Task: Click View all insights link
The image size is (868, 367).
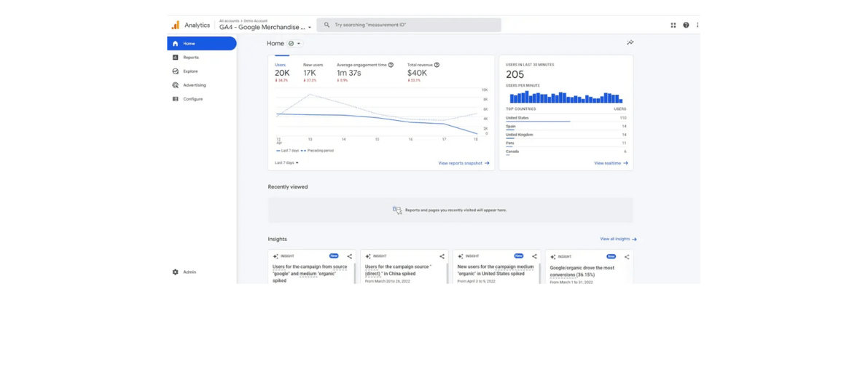Action: click(x=618, y=239)
